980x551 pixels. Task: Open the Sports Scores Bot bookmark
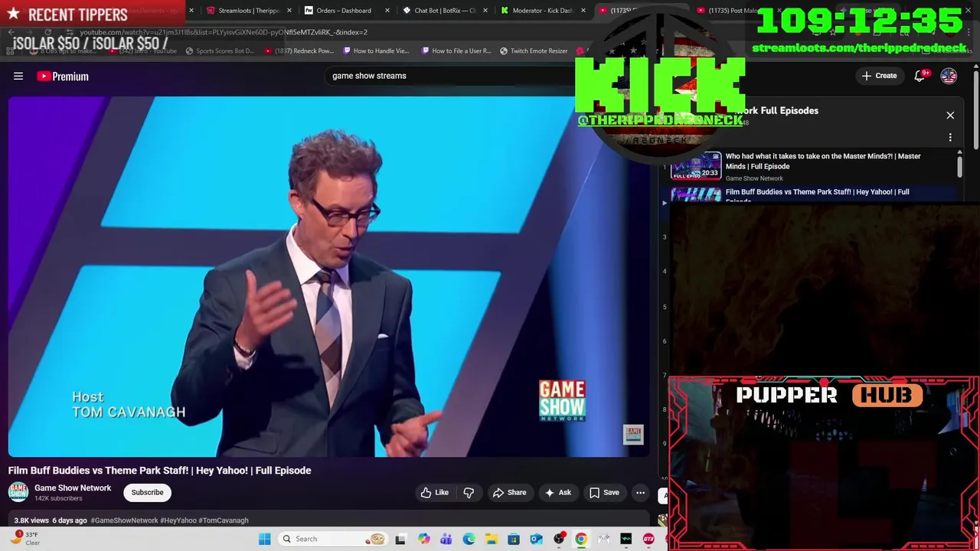coord(220,51)
